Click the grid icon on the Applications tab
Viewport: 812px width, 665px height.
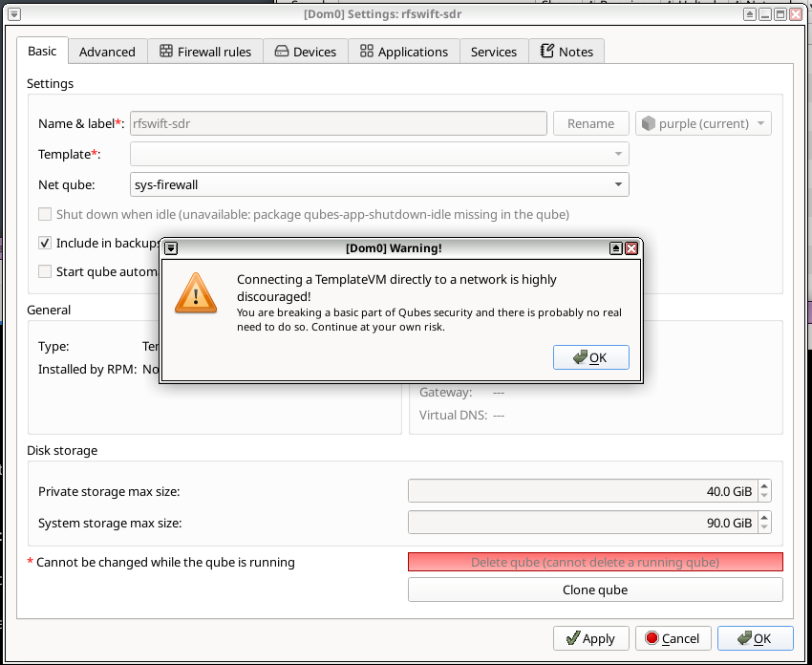tap(369, 51)
